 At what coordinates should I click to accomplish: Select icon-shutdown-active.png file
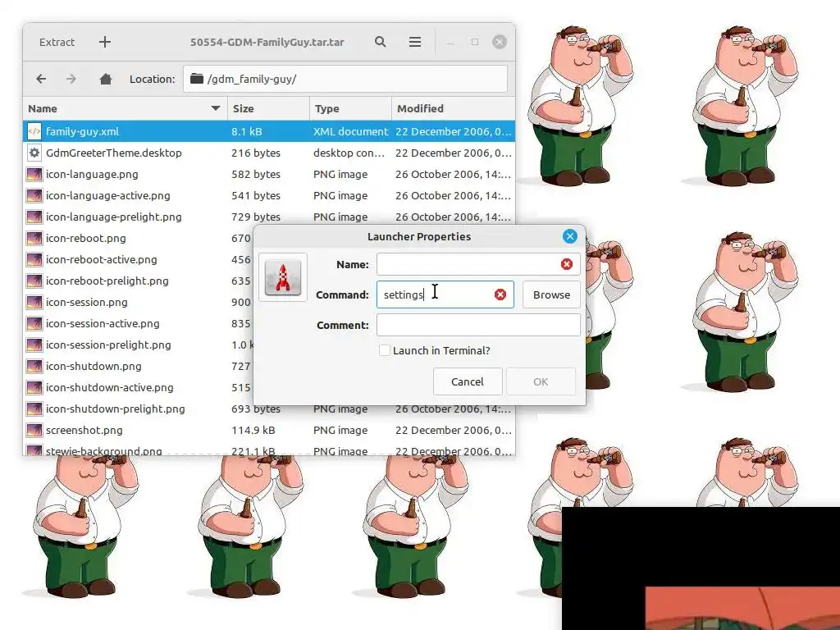click(x=138, y=388)
